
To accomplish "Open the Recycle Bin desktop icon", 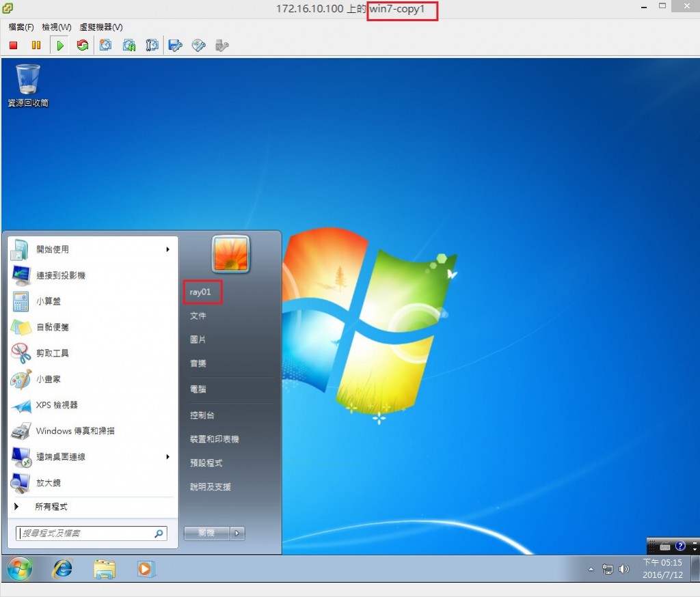I will pos(27,85).
